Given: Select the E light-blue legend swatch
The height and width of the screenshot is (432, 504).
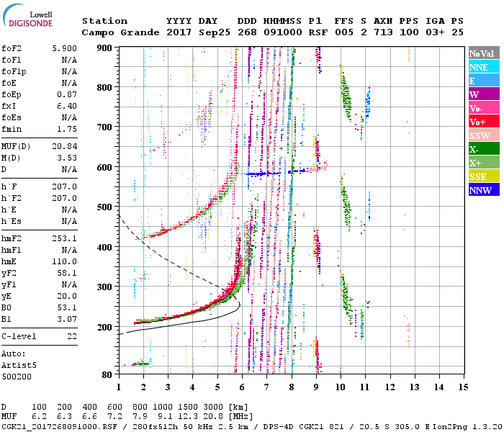Looking at the screenshot, I should (484, 81).
